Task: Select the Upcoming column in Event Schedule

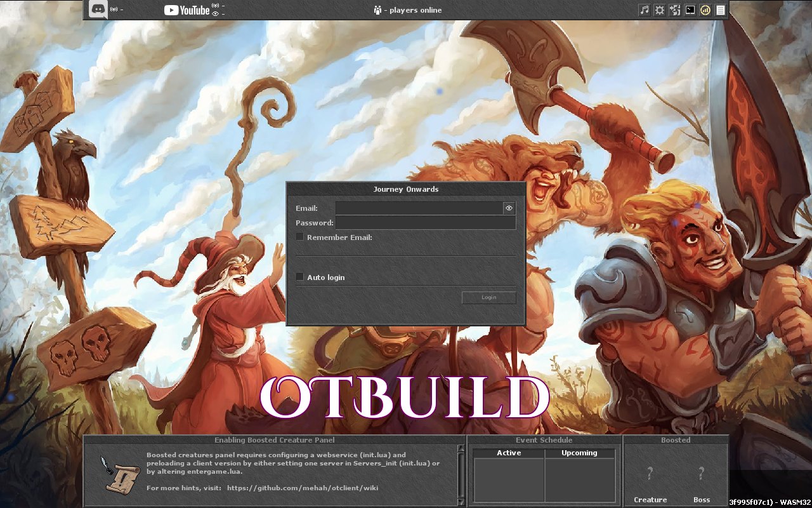Action: point(579,453)
